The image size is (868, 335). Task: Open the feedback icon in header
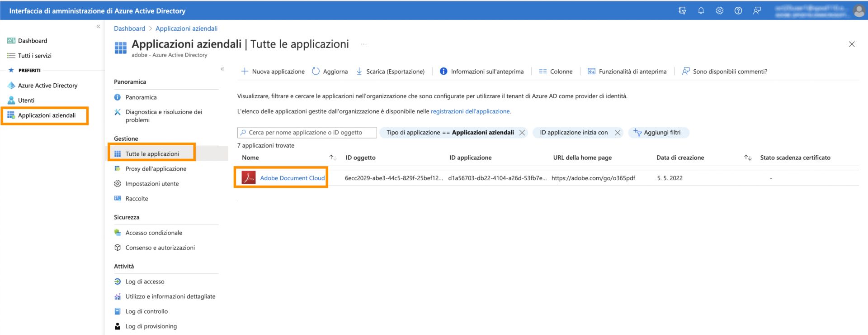click(x=757, y=10)
